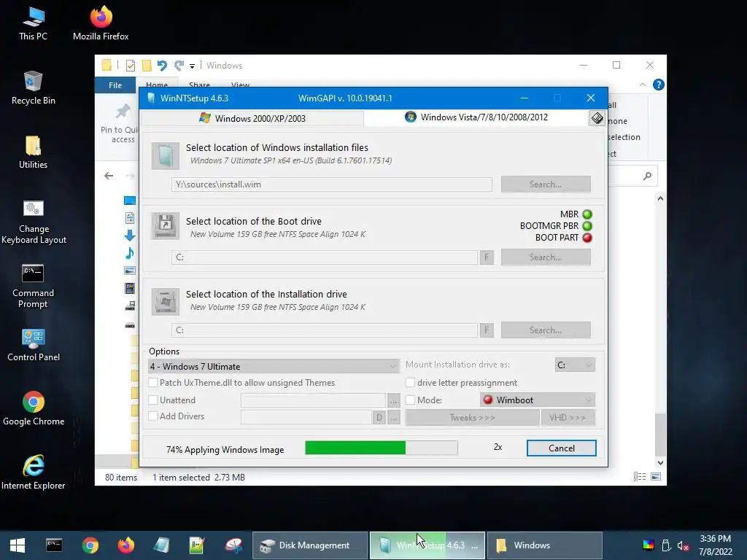747x560 pixels.
Task: Click the Boot drive floppy icon
Action: (x=166, y=226)
